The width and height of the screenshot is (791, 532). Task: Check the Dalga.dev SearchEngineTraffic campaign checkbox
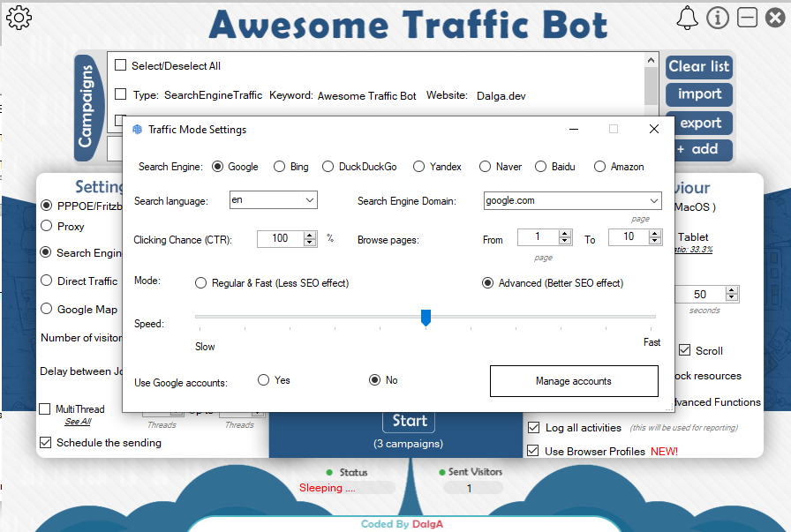(x=120, y=94)
